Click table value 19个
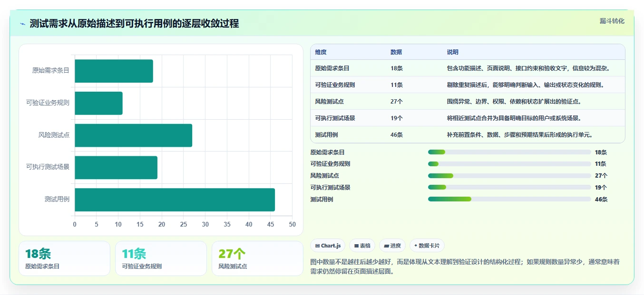644x295 pixels. (x=397, y=118)
